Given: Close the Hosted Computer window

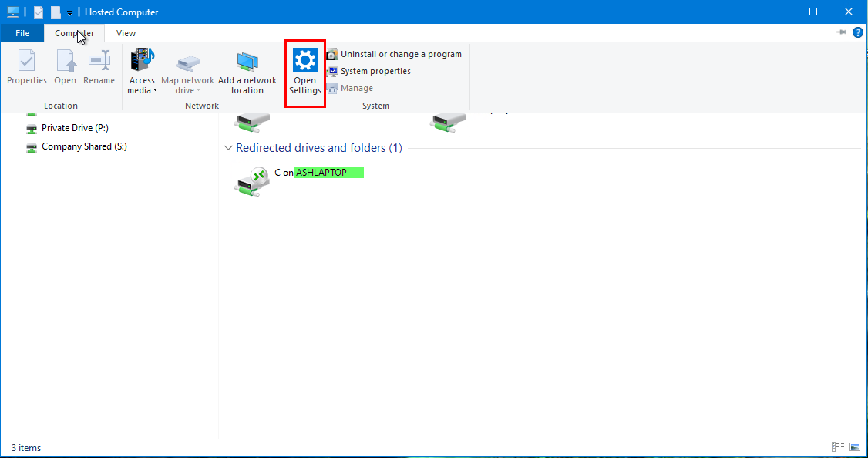Looking at the screenshot, I should [x=849, y=12].
